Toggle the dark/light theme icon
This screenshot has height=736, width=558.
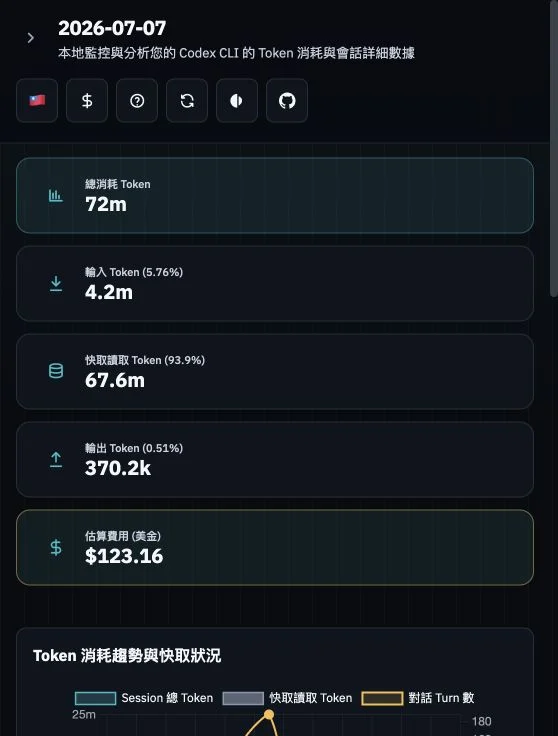coord(237,100)
